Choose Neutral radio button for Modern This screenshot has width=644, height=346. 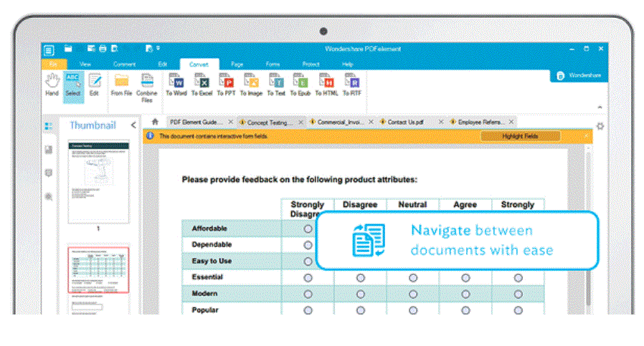413,294
